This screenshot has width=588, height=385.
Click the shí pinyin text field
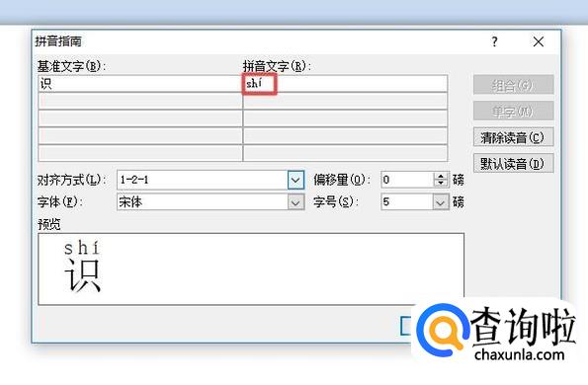(x=345, y=84)
